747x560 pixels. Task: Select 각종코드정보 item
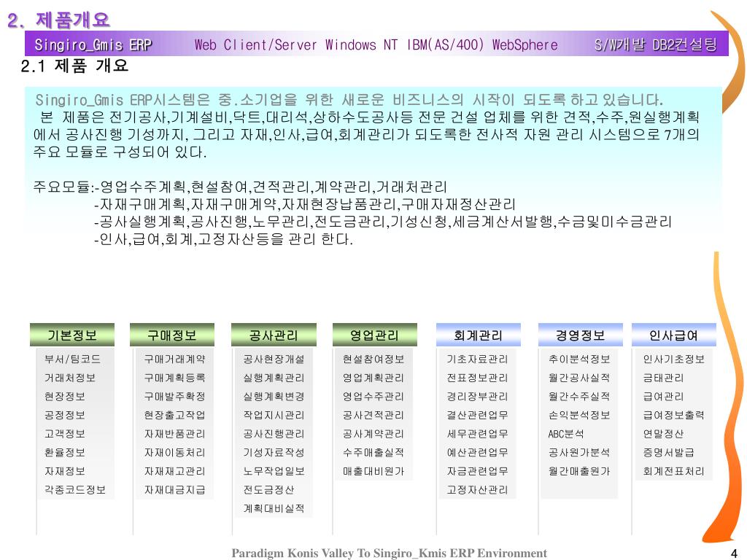pos(75,489)
